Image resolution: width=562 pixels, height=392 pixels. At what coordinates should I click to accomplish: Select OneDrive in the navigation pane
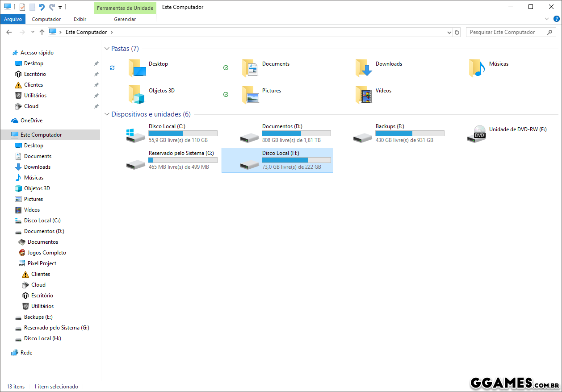click(31, 121)
